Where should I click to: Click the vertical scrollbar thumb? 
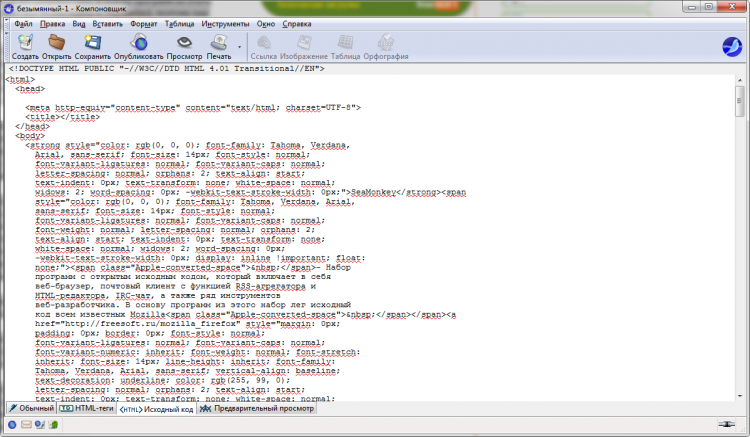point(739,101)
